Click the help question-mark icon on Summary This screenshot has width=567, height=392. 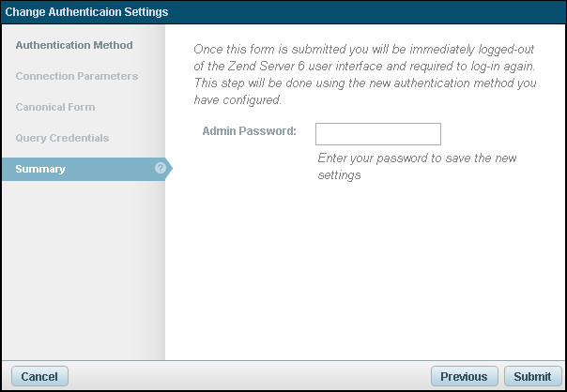pos(161,169)
